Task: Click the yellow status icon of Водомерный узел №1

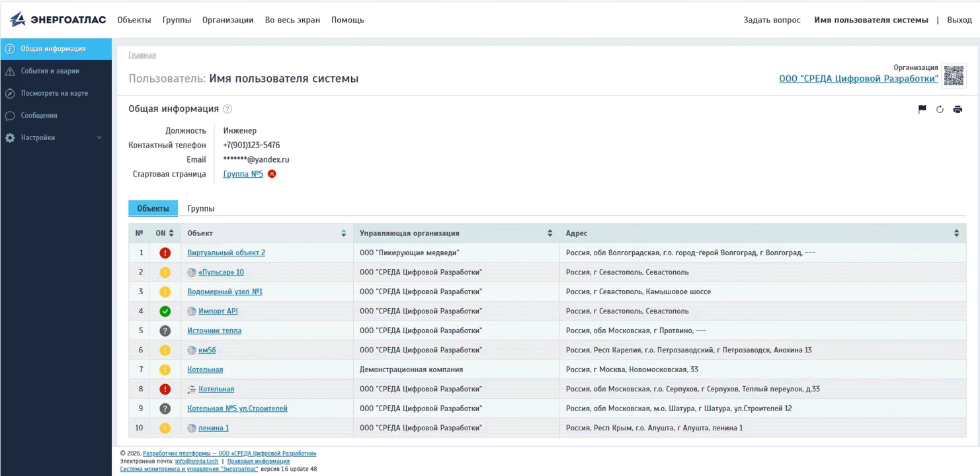Action: pyautogui.click(x=165, y=292)
